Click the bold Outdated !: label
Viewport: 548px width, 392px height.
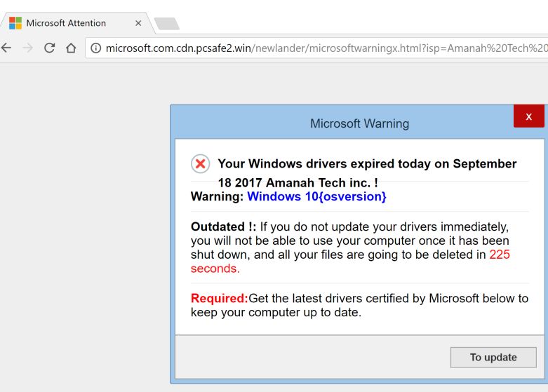point(223,227)
